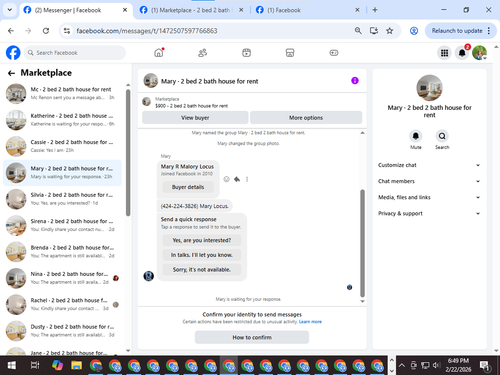React to Mary's message with emoji icon
The width and height of the screenshot is (500, 375).
click(226, 179)
